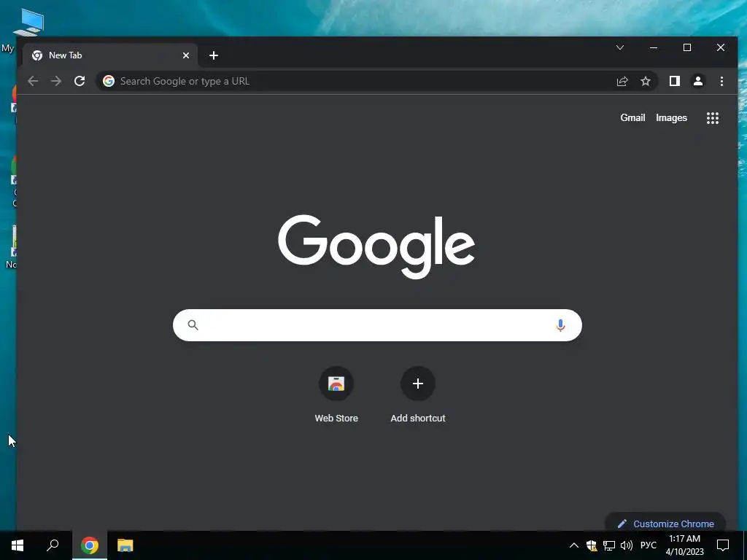This screenshot has height=560, width=747.
Task: Click the Google logo
Action: click(x=376, y=246)
